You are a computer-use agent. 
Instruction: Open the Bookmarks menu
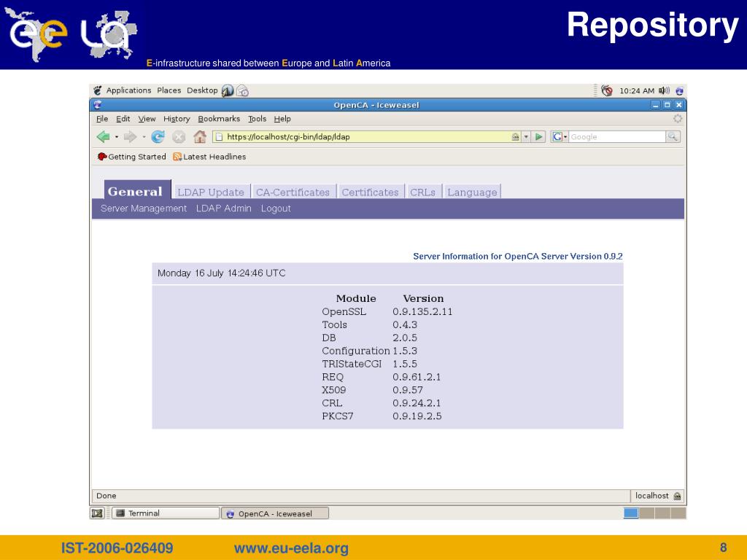click(219, 119)
